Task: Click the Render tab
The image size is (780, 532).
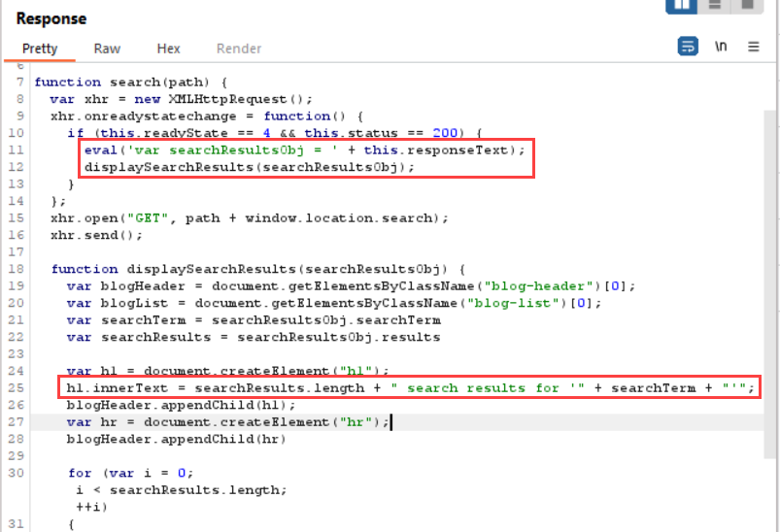Action: click(x=238, y=49)
